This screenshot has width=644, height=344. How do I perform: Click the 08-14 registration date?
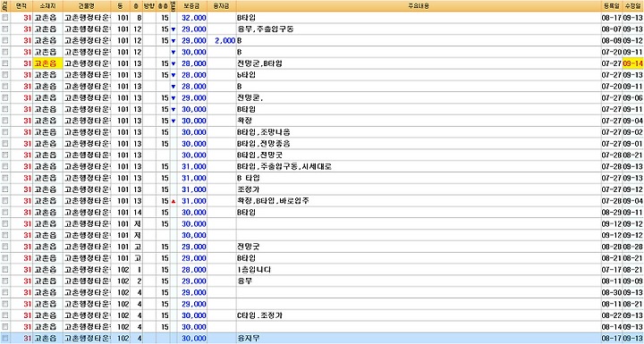click(x=612, y=327)
